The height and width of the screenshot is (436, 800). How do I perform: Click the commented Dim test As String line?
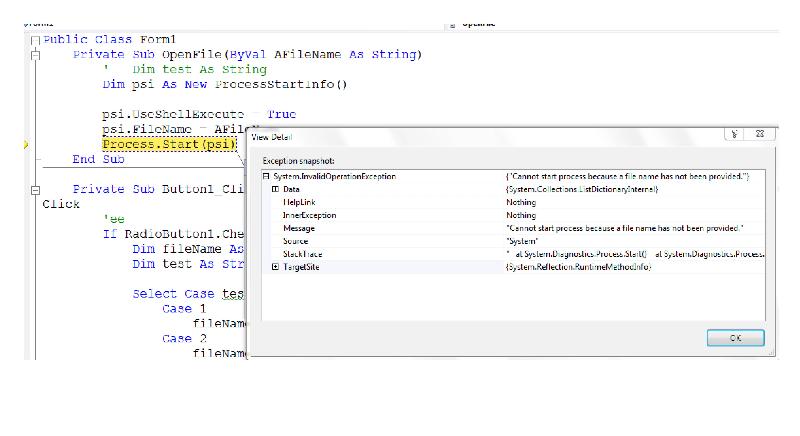185,69
